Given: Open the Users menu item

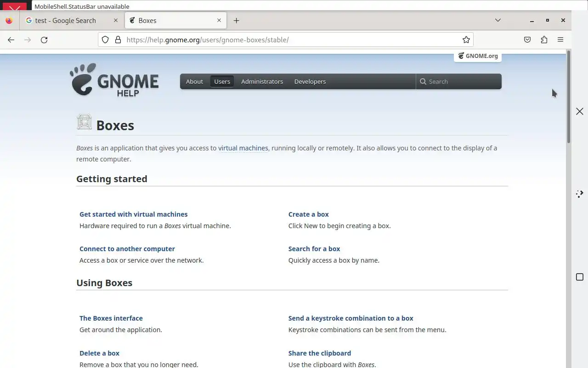Looking at the screenshot, I should (x=222, y=81).
